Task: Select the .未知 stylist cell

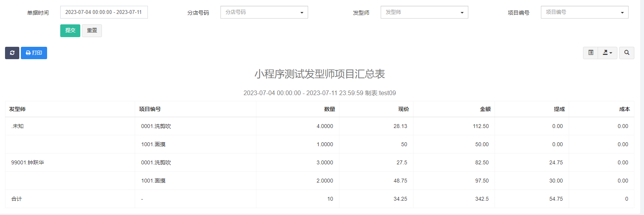Action: pos(70,126)
